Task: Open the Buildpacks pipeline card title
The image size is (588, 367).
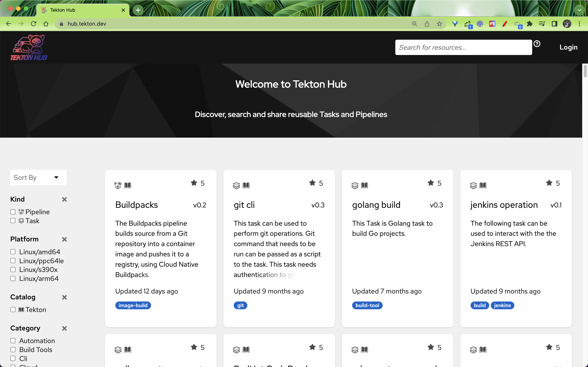Action: [x=136, y=205]
